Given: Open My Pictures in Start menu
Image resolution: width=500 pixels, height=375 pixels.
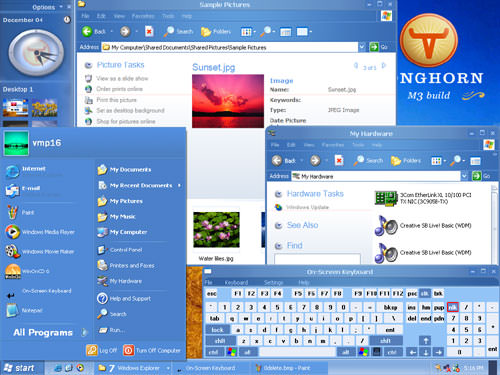Looking at the screenshot, I should point(120,201).
